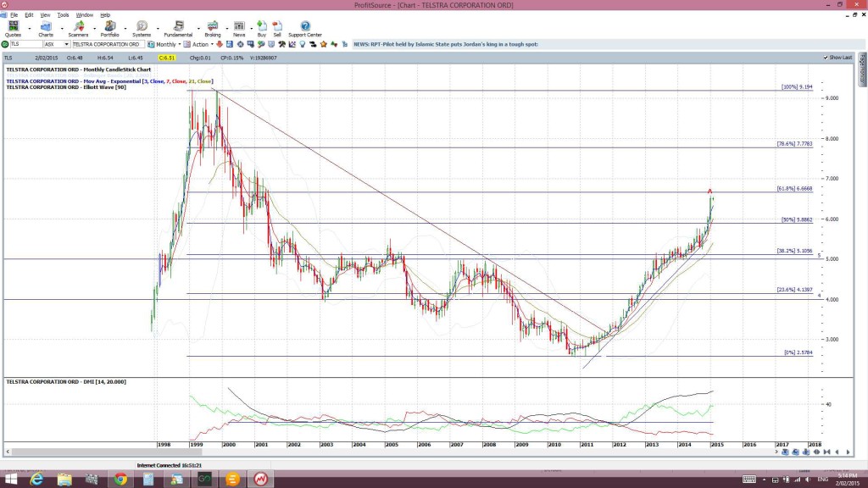Switch to Google Chrome on taskbar
Image resolution: width=868 pixels, height=488 pixels.
pos(120,480)
